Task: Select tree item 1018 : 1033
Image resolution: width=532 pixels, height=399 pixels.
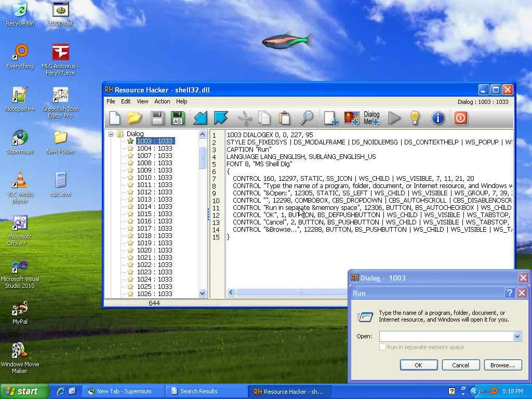Action: pyautogui.click(x=154, y=235)
